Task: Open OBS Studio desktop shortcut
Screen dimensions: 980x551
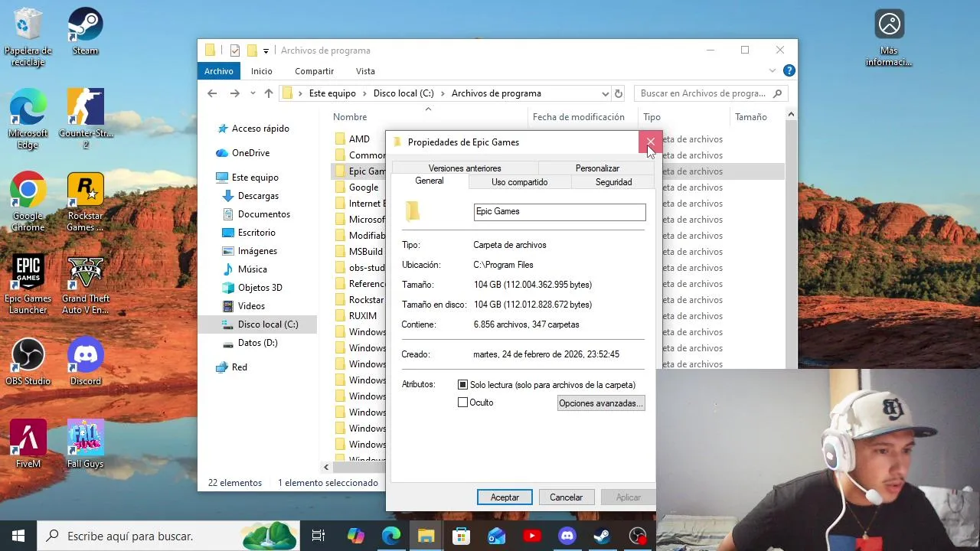Action: point(28,361)
